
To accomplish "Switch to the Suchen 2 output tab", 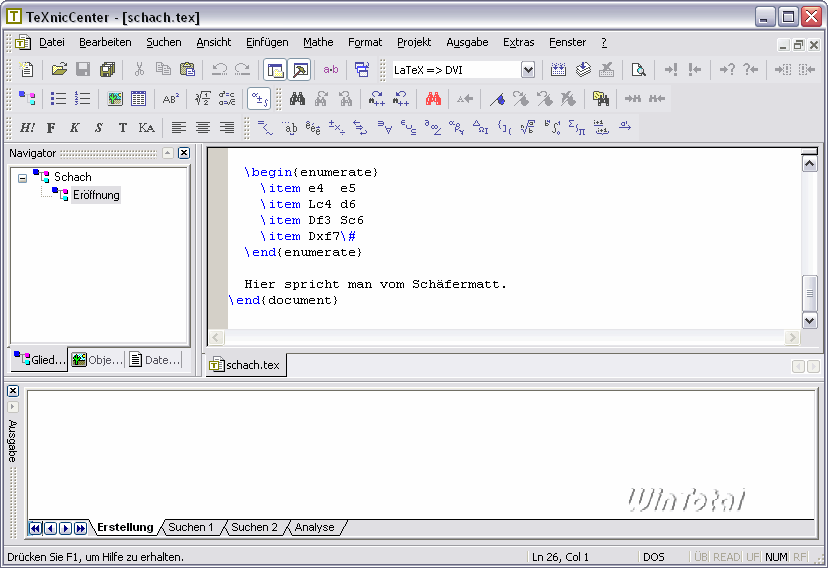I will [255, 527].
